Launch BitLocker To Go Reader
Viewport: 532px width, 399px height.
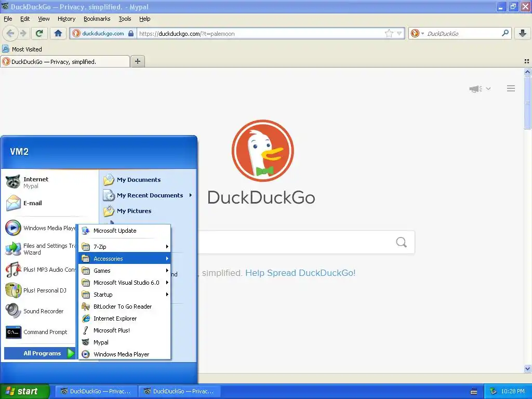[125, 307]
